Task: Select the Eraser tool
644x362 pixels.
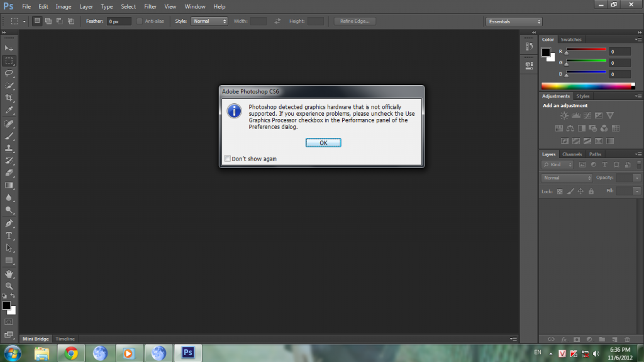Action: coord(9,173)
